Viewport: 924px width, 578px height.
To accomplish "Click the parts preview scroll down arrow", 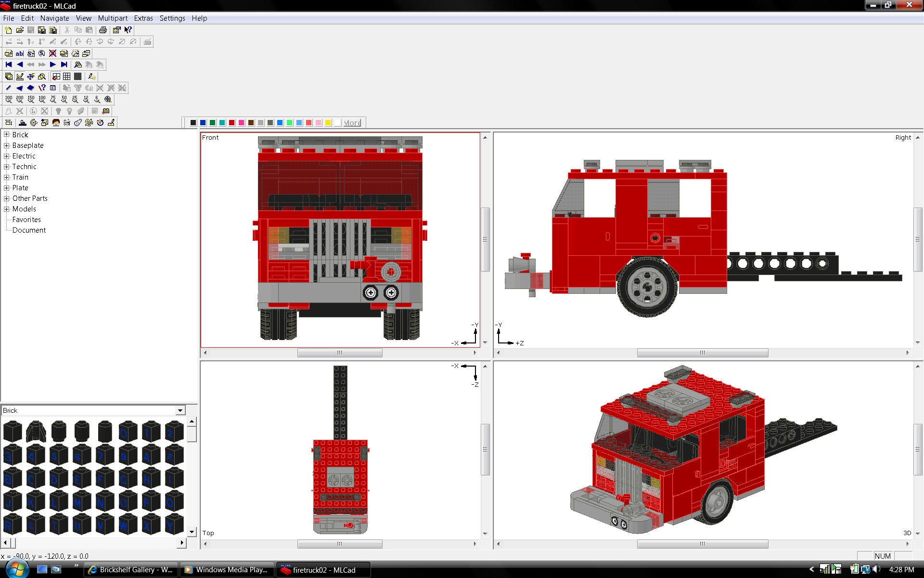I will [192, 532].
